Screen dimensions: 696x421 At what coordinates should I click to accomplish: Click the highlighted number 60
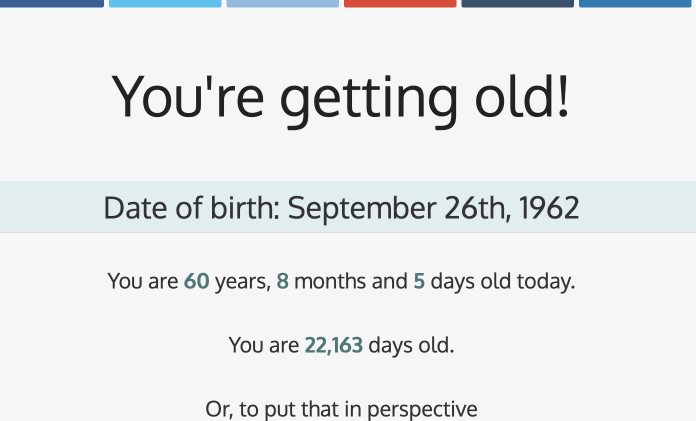point(197,281)
